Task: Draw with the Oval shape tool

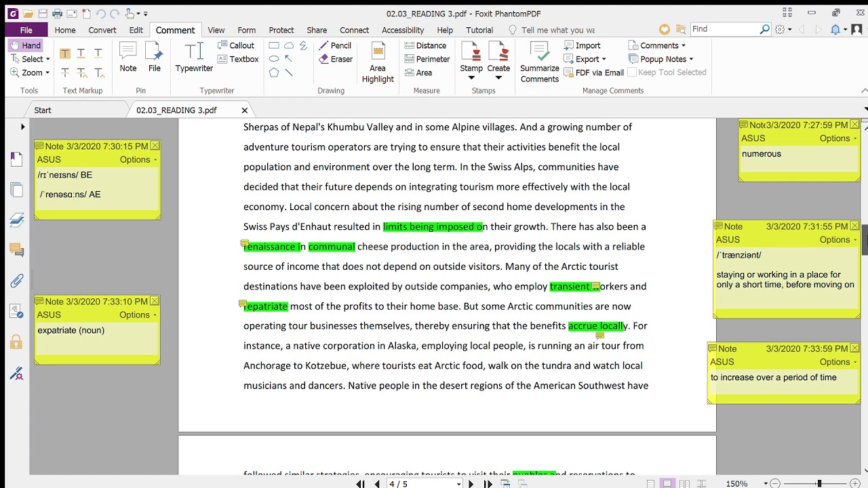Action: point(274,59)
